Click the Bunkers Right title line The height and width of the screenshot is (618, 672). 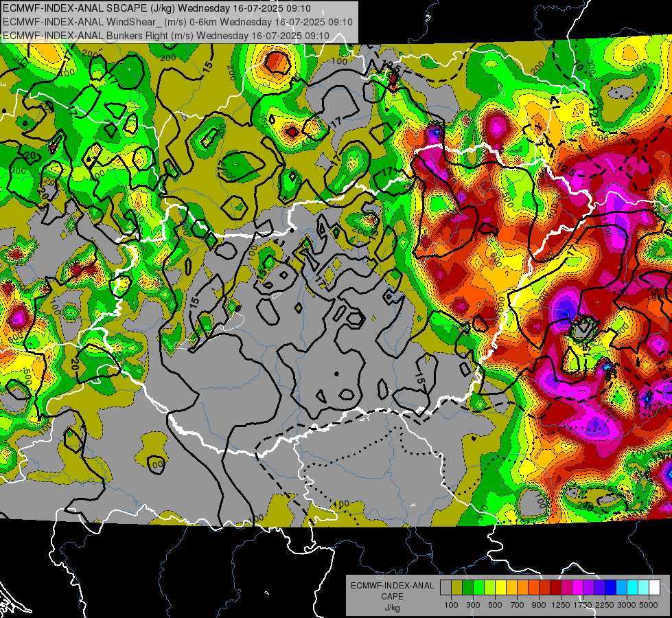[x=166, y=36]
